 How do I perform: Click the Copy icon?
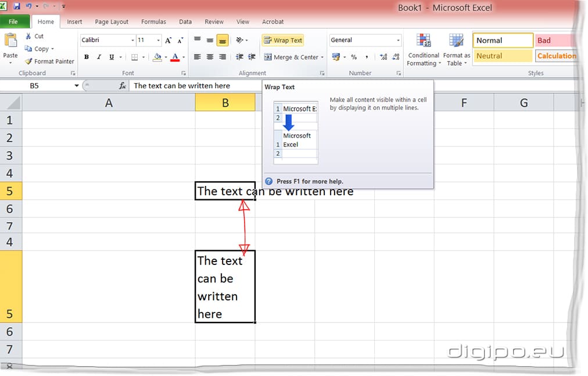click(x=28, y=49)
